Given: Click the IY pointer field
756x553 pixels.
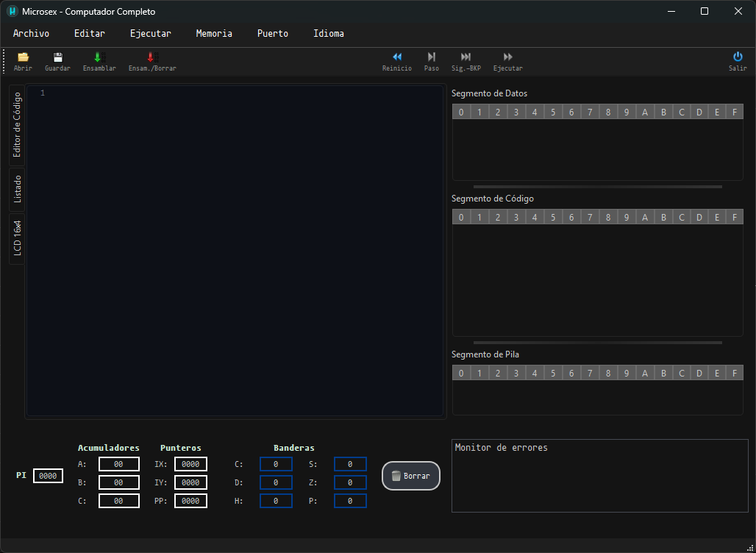Looking at the screenshot, I should pos(191,482).
